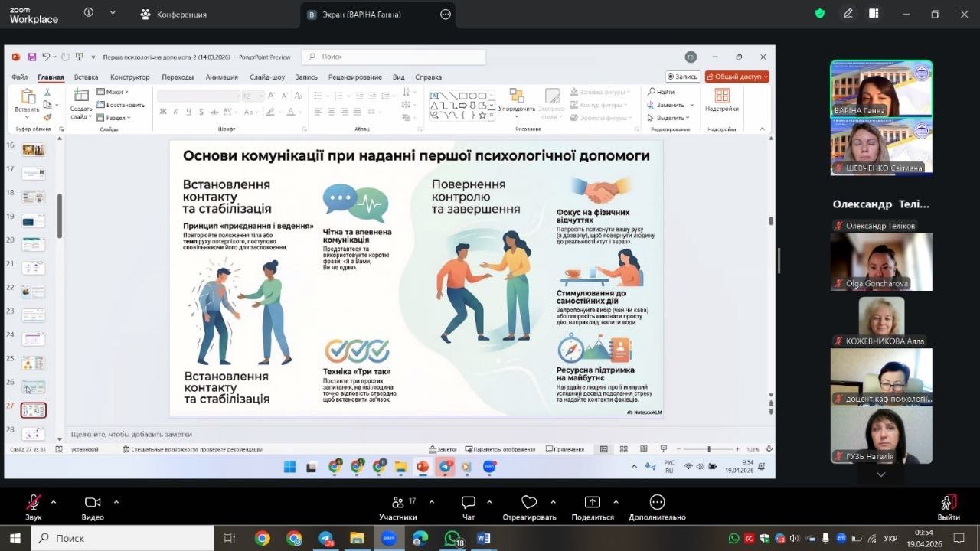Viewport: 980px width, 551px height.
Task: Click the Zoom annotate pencil icon
Action: 848,14
